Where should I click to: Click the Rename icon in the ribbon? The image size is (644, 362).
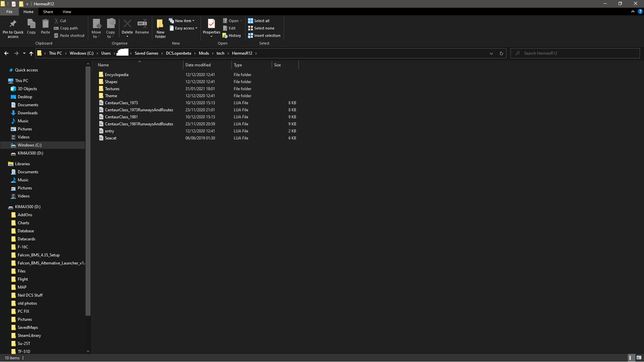(142, 24)
